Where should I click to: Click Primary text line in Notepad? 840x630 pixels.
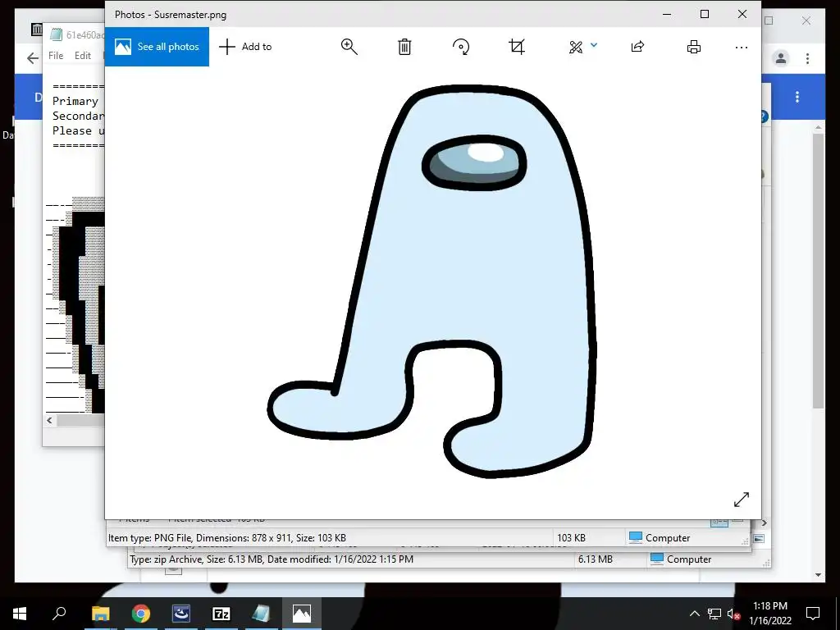click(x=75, y=101)
